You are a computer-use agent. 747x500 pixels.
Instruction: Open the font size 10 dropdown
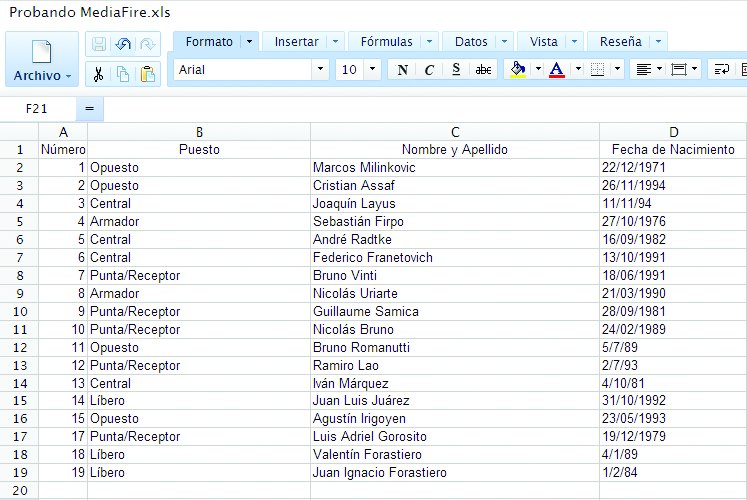coord(372,69)
